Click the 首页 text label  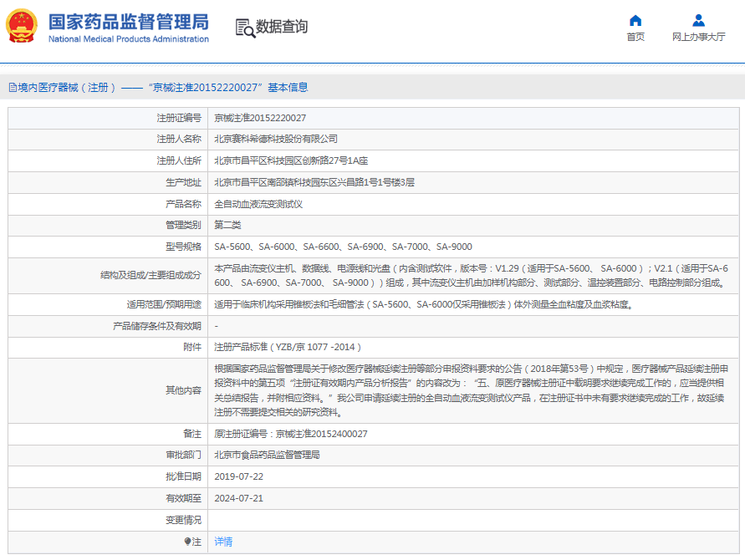635,37
